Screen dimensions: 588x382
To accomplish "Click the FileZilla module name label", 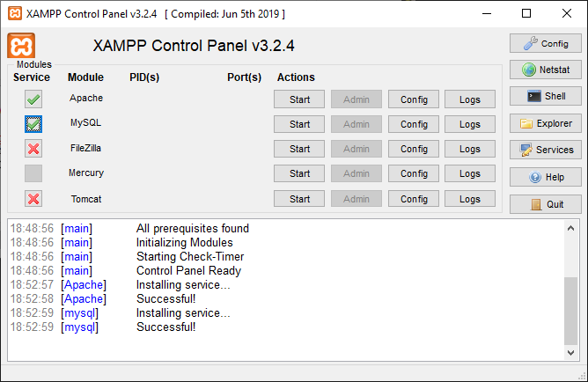I will (86, 148).
